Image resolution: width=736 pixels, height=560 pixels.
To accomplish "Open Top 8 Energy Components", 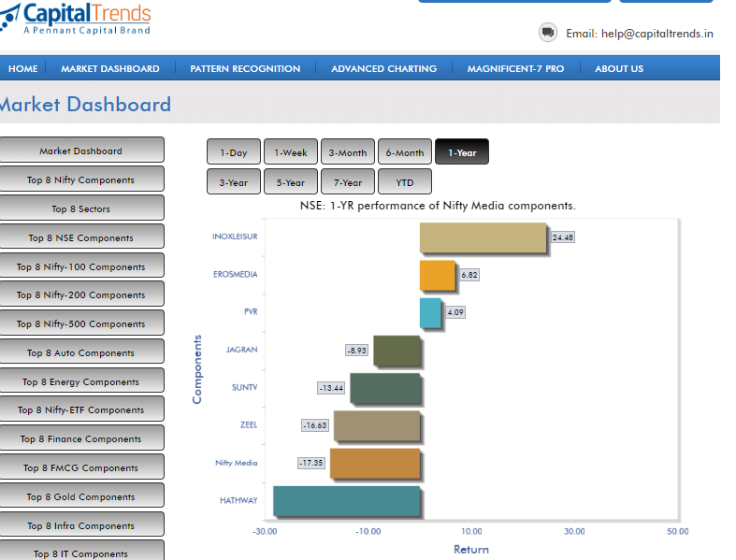I will point(80,381).
